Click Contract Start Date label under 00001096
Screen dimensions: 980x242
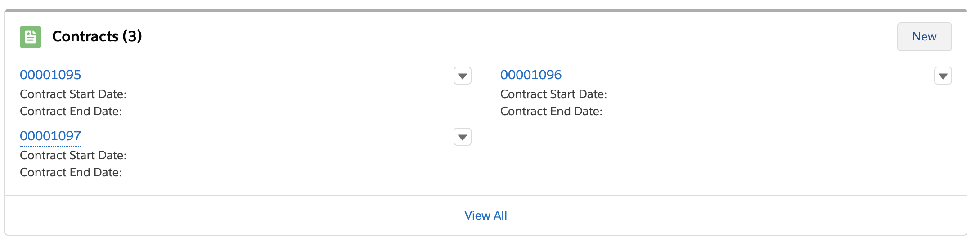(x=553, y=94)
